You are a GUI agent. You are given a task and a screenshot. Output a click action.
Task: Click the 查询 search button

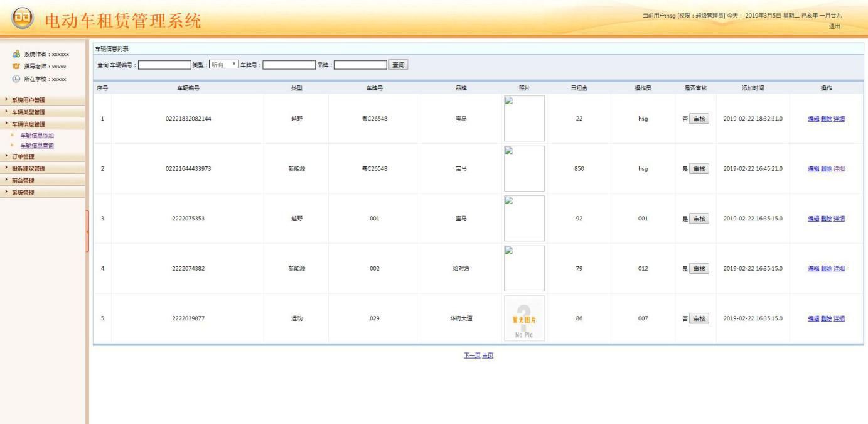tap(398, 65)
